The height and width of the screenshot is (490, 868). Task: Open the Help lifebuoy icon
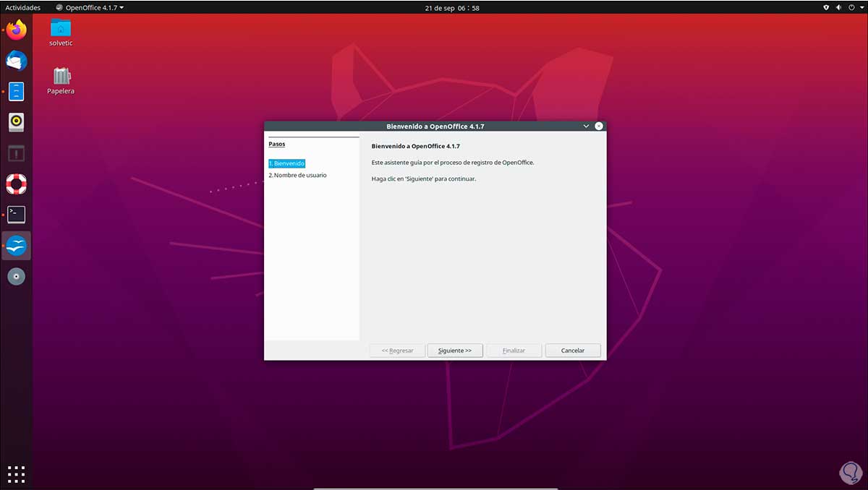[x=16, y=184]
